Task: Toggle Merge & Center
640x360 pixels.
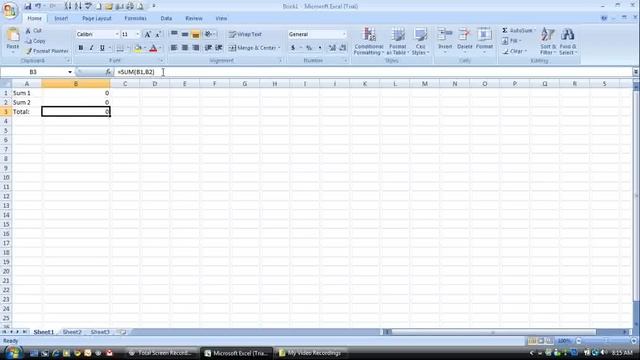Action: pyautogui.click(x=252, y=48)
